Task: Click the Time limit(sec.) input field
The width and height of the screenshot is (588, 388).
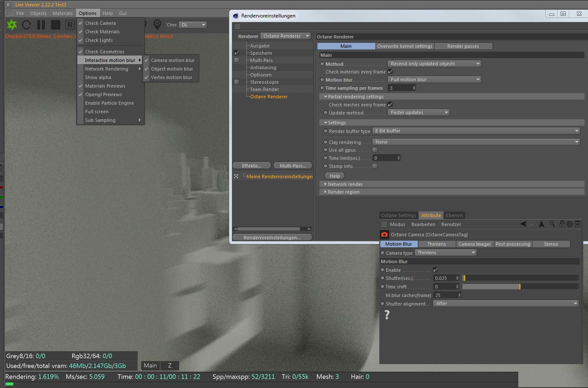Action: pyautogui.click(x=387, y=158)
